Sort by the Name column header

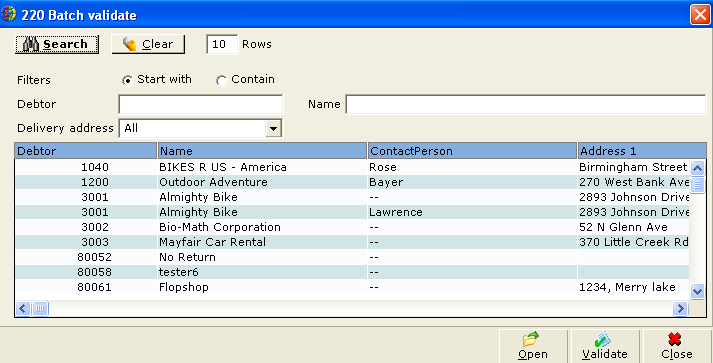click(x=262, y=151)
